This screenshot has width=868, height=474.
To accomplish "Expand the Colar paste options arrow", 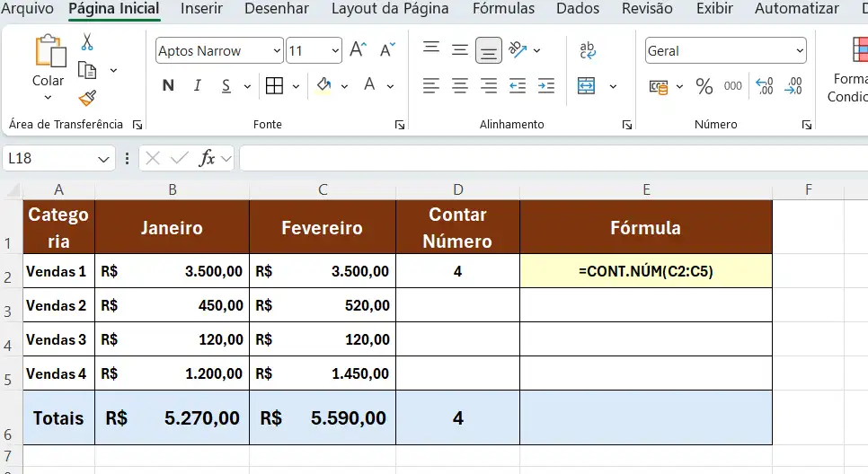I will pyautogui.click(x=49, y=98).
